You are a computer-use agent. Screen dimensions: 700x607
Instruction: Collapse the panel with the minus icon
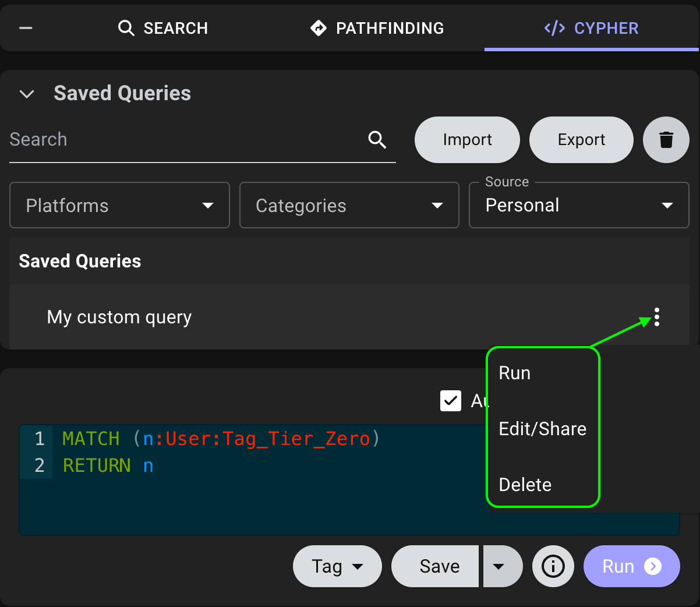coord(26,28)
